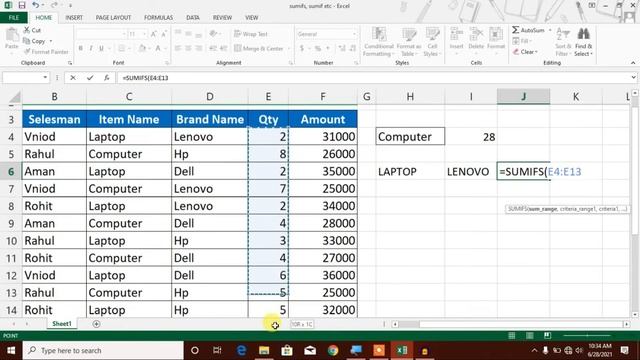This screenshot has height=360, width=640.
Task: Click the Paste icon in Clipboard group
Action: point(12,35)
